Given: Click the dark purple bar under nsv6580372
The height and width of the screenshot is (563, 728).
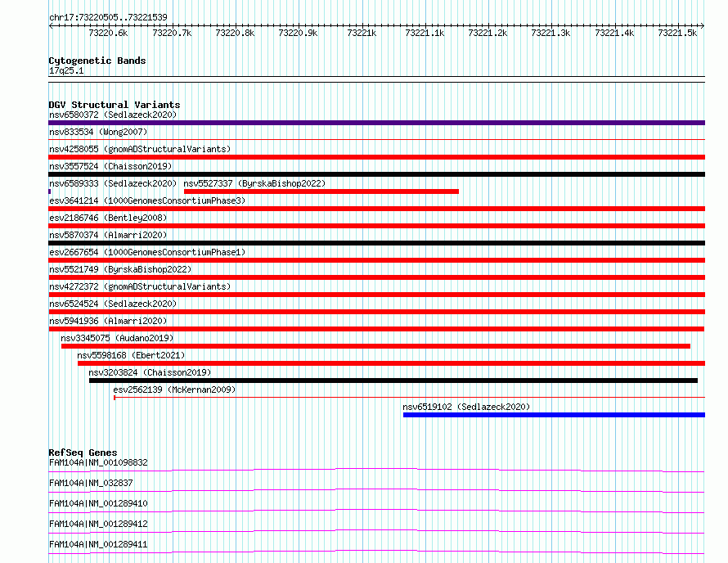Looking at the screenshot, I should pyautogui.click(x=376, y=123).
